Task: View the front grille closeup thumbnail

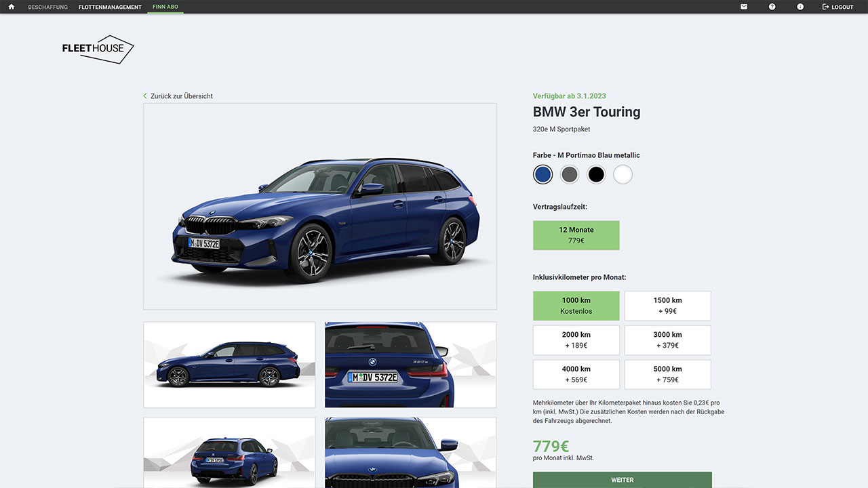Action: click(410, 452)
